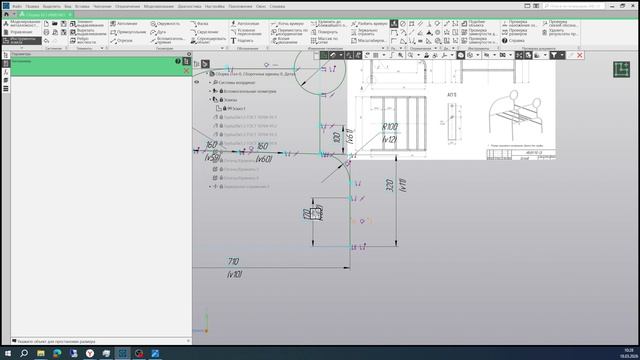This screenshot has width=640, height=360.
Task: Switch to the green document tab
Action: pyautogui.click(x=46, y=14)
